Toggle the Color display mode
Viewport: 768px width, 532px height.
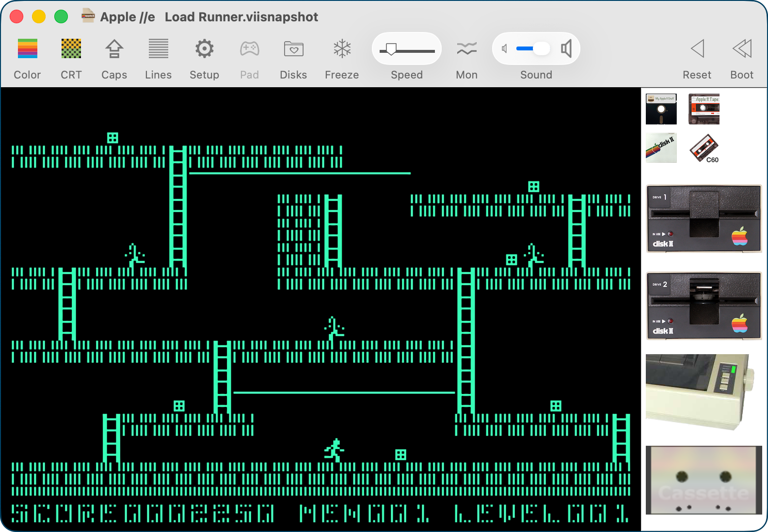[x=27, y=49]
